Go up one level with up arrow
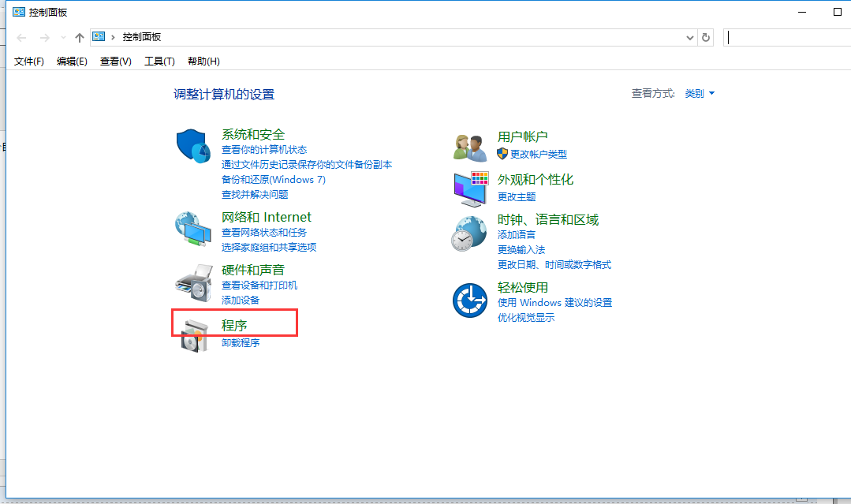The image size is (851, 504). click(79, 37)
